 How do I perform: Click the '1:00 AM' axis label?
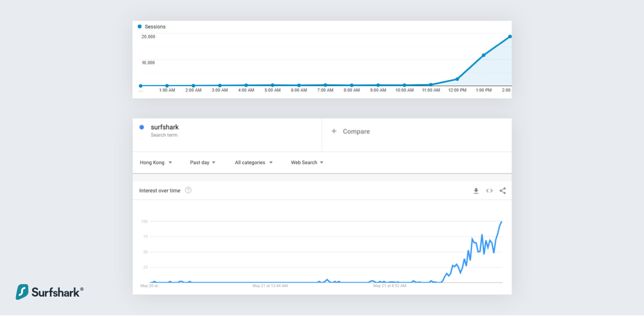tap(167, 90)
